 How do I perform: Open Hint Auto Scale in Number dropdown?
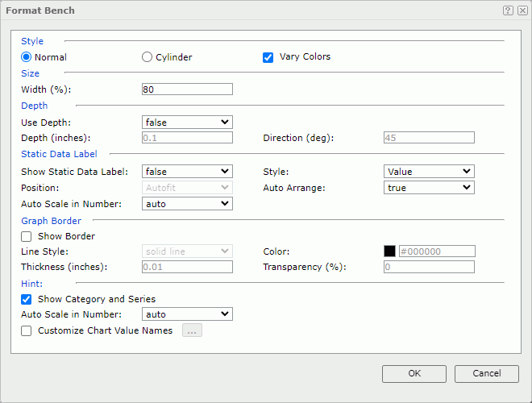tap(187, 314)
